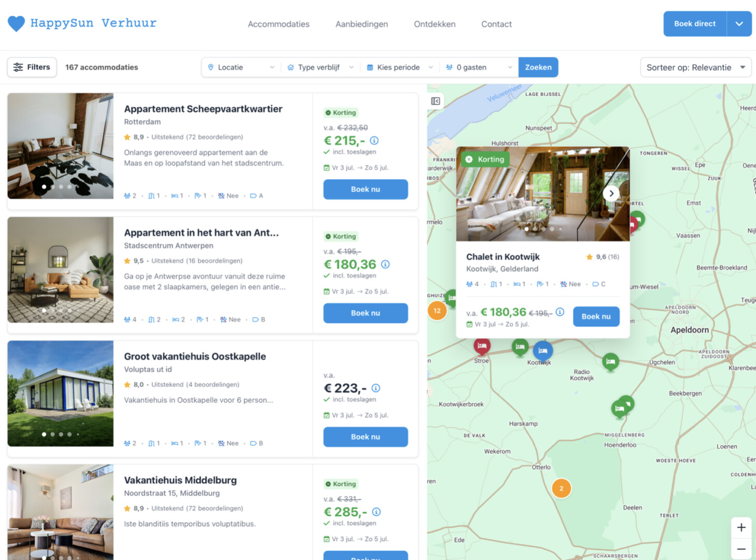The height and width of the screenshot is (560, 756).
Task: Expand the Boek direct arrow menu
Action: pos(739,24)
